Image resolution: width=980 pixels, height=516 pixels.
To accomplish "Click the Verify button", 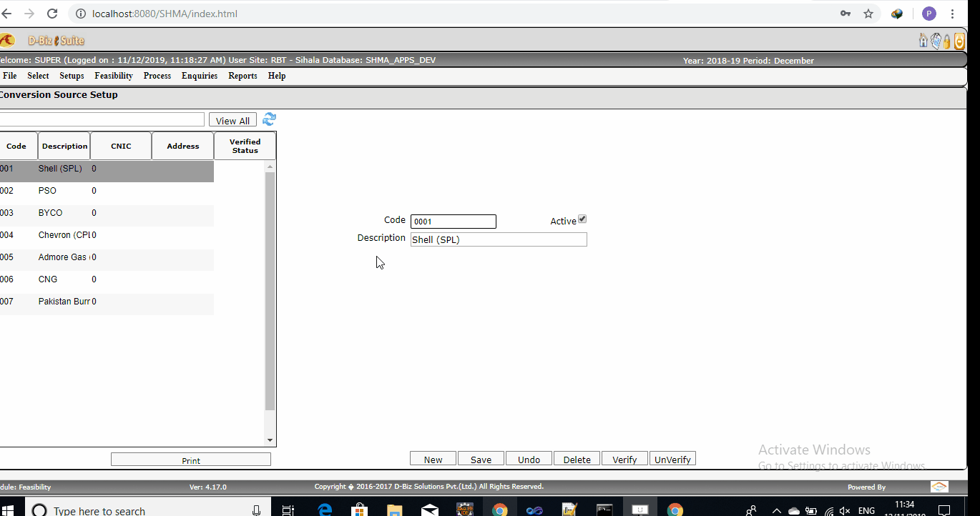I will click(x=624, y=458).
